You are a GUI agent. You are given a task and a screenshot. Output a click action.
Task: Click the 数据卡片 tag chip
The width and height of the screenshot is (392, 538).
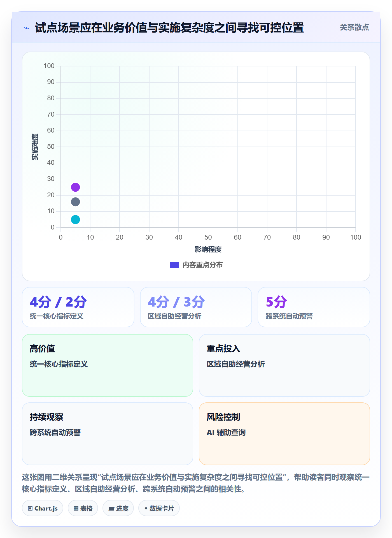(159, 508)
